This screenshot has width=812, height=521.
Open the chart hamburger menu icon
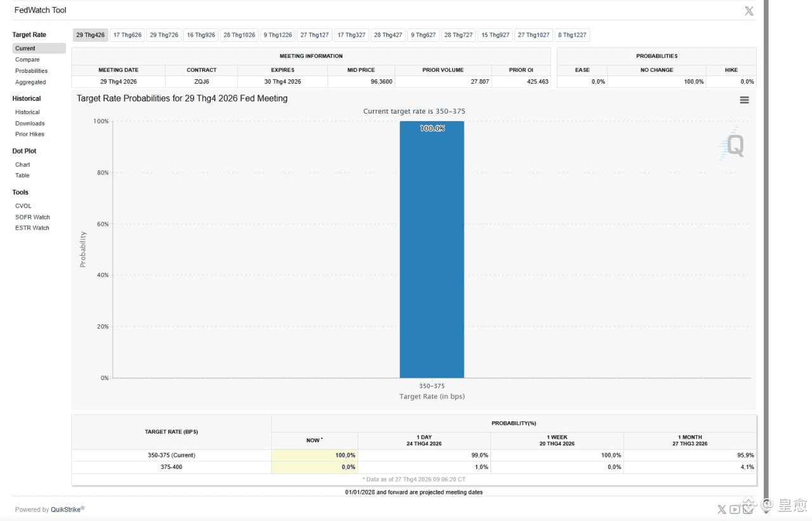click(x=744, y=100)
